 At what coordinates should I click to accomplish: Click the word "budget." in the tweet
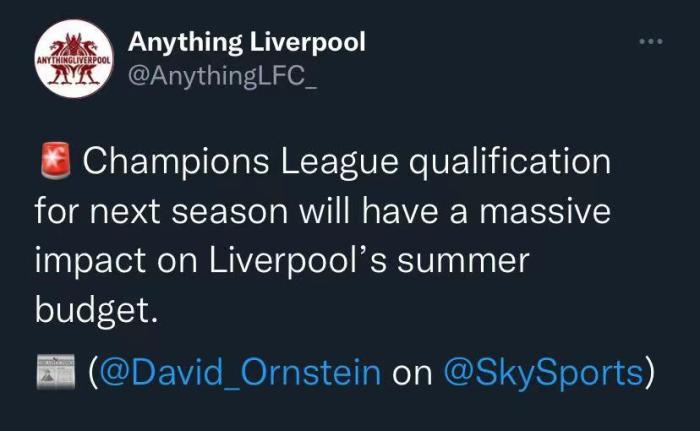(97, 310)
